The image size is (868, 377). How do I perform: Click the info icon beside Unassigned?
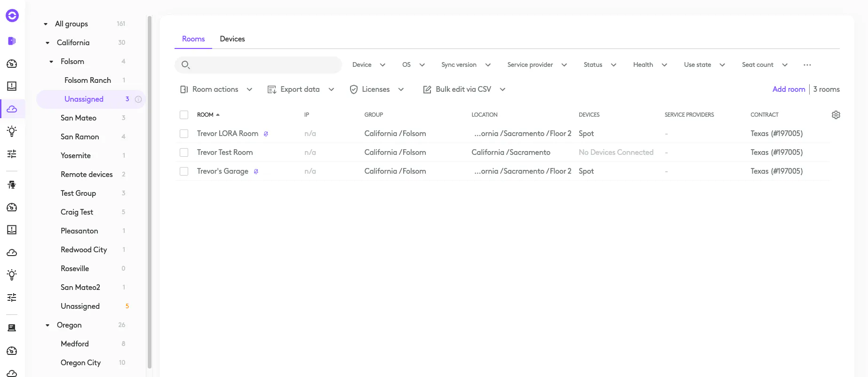coord(138,99)
